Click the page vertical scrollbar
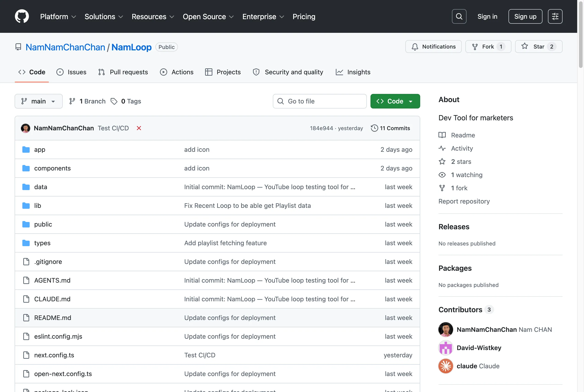Image resolution: width=584 pixels, height=392 pixels. (x=581, y=35)
